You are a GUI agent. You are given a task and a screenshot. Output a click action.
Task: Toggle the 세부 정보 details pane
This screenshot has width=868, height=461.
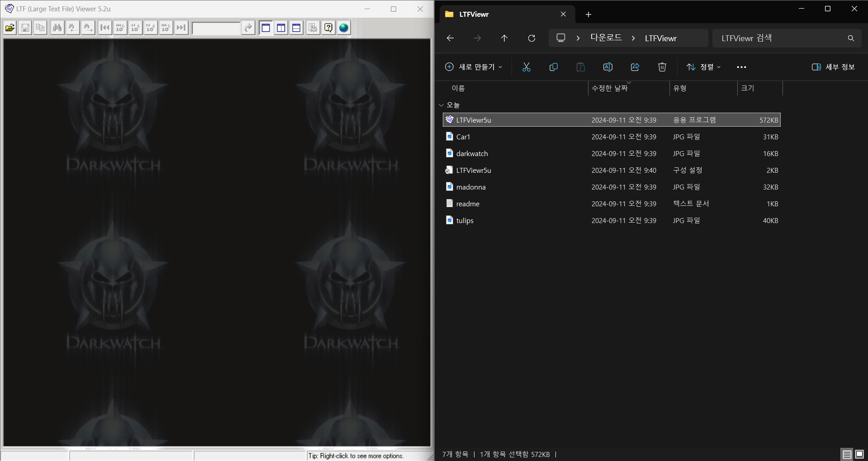(833, 67)
